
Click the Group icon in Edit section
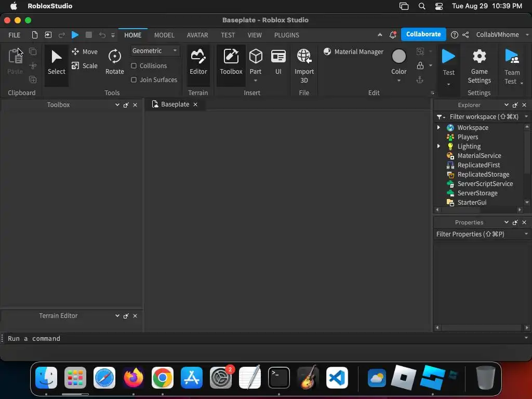point(420,51)
